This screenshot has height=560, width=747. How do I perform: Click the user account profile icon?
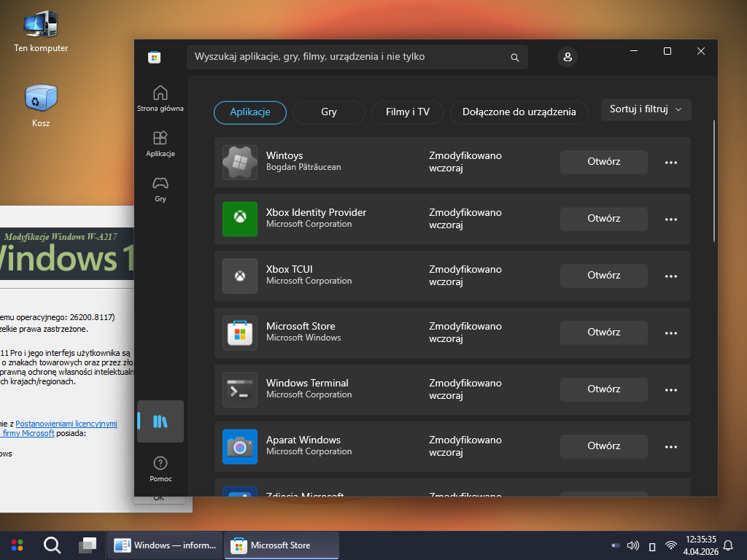[567, 57]
